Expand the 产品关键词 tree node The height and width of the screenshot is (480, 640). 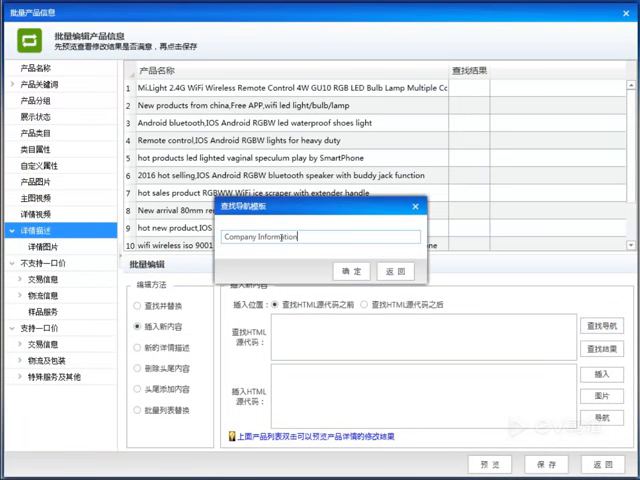(x=12, y=84)
